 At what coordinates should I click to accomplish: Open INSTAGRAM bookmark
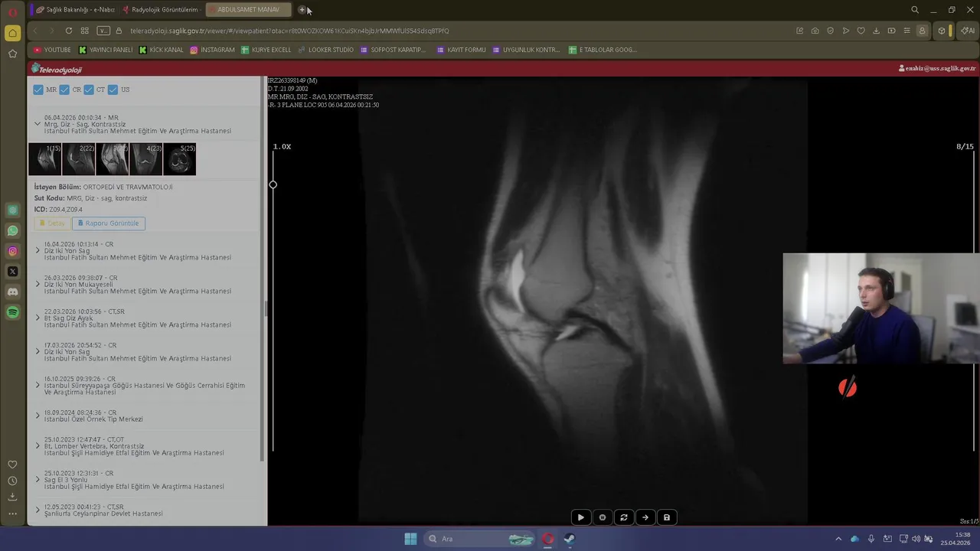pos(212,50)
